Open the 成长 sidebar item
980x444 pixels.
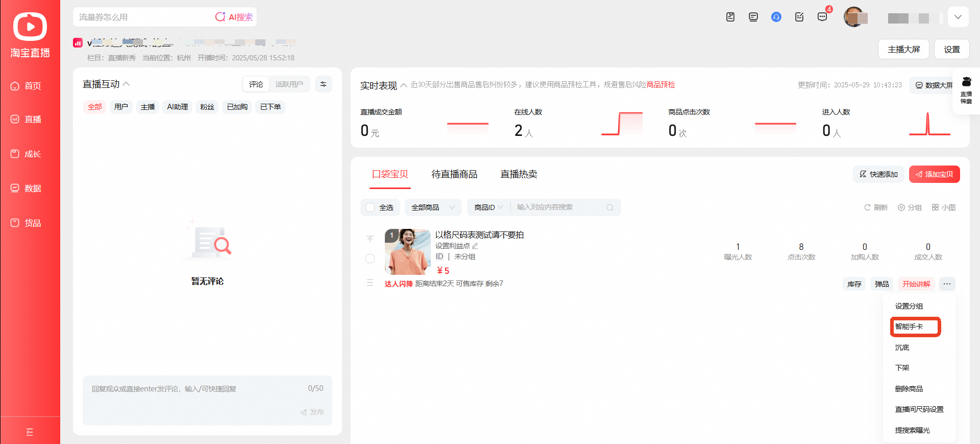[26, 154]
